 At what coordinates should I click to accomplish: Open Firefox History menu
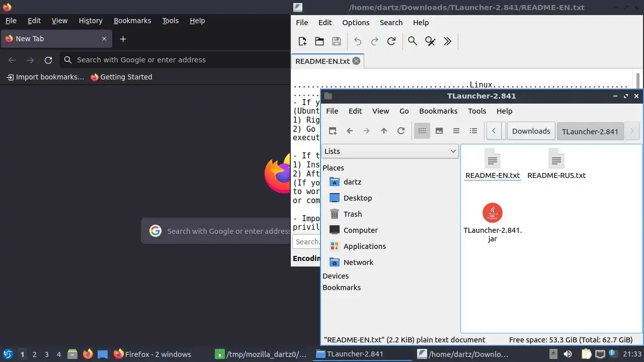point(91,21)
